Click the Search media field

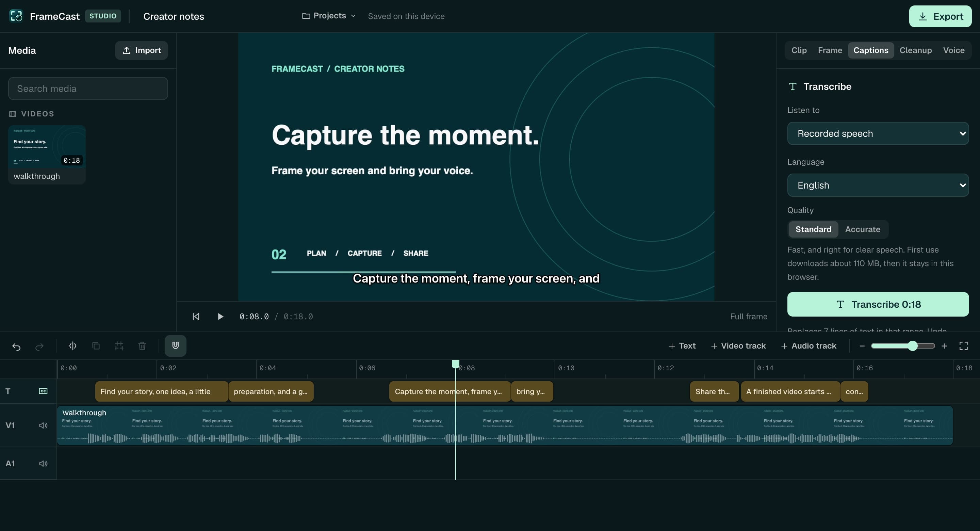tap(88, 88)
